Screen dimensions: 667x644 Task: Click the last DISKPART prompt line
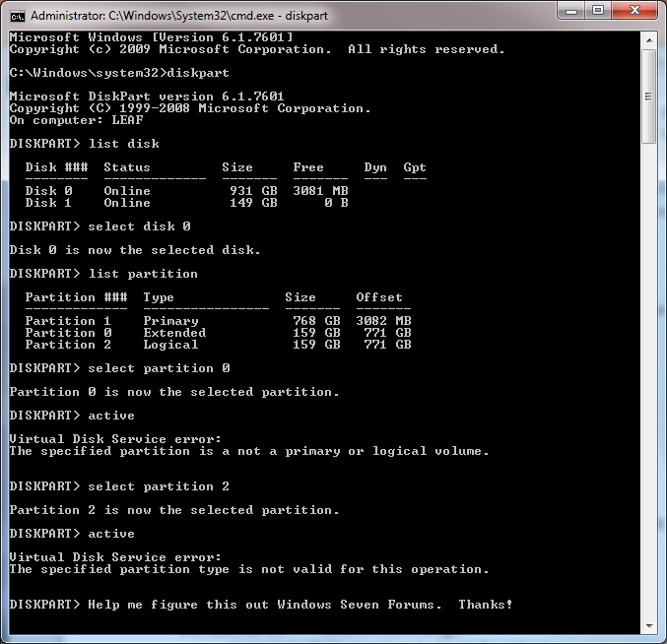261,605
